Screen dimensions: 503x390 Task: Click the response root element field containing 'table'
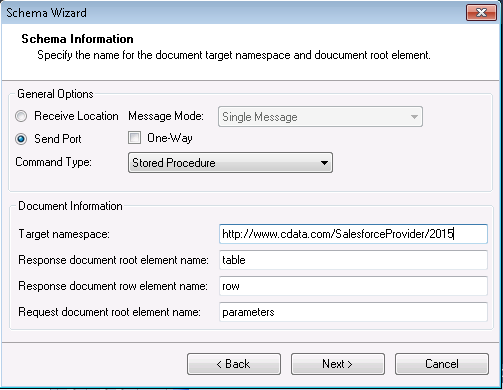(353, 260)
